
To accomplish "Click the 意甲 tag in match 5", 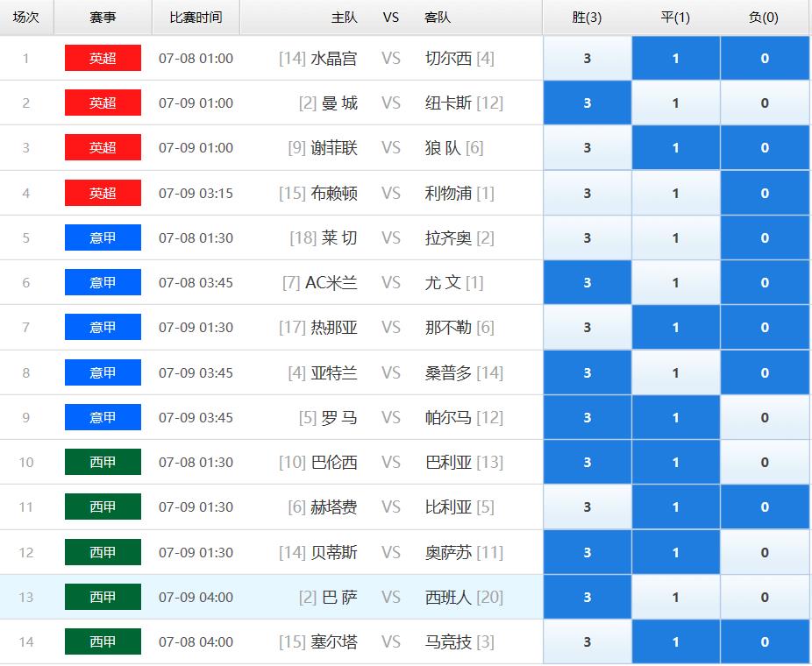I will (x=103, y=237).
